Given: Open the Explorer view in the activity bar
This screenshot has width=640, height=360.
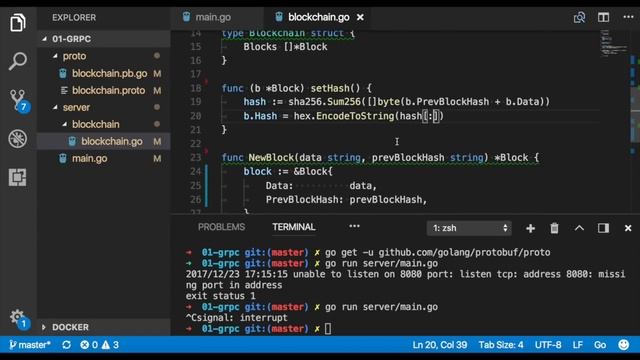Looking at the screenshot, I should pyautogui.click(x=18, y=22).
